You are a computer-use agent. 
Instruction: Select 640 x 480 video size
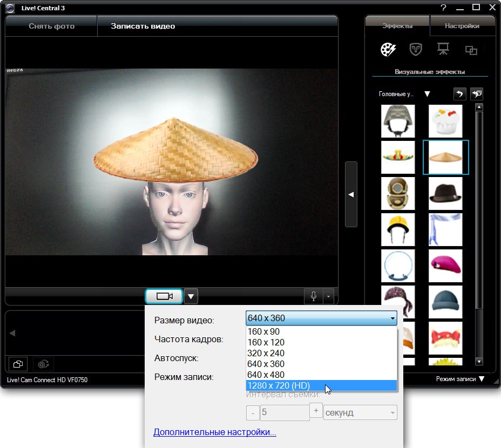coord(321,375)
